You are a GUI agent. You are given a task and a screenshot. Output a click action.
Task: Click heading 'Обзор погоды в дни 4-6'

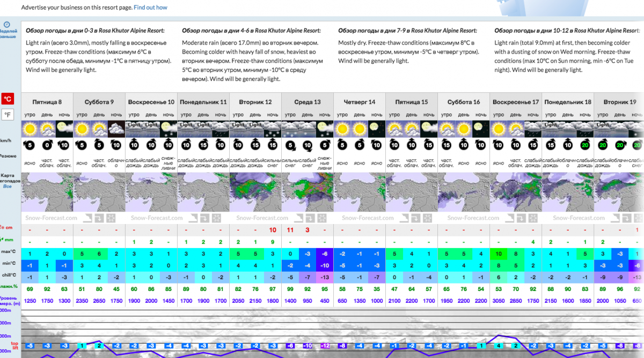click(x=251, y=31)
